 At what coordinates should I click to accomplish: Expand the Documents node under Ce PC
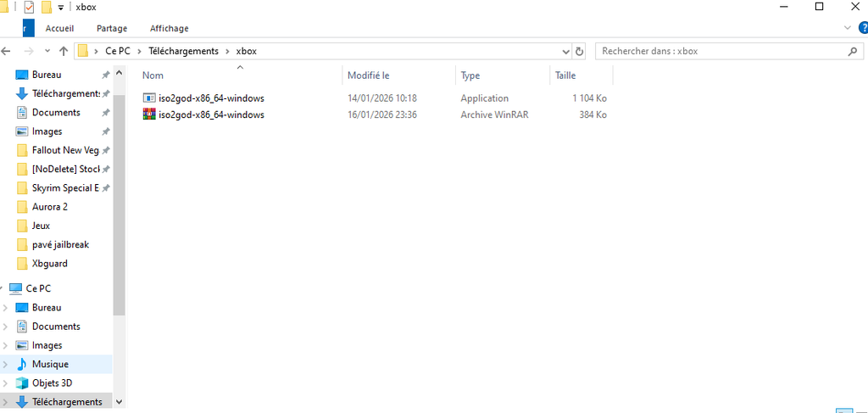pos(7,326)
